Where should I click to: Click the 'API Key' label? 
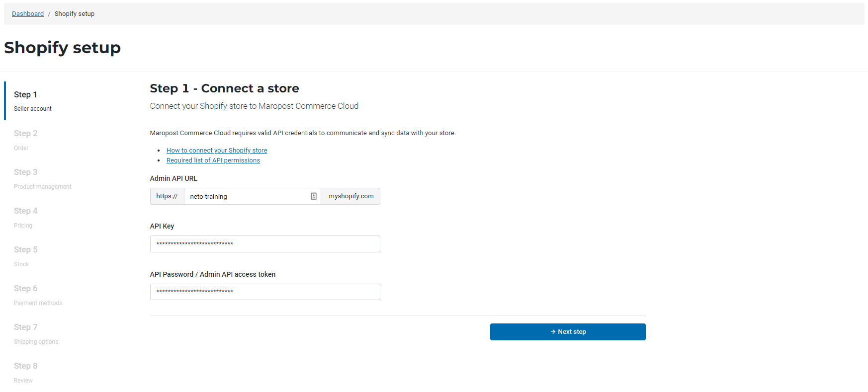coord(162,226)
